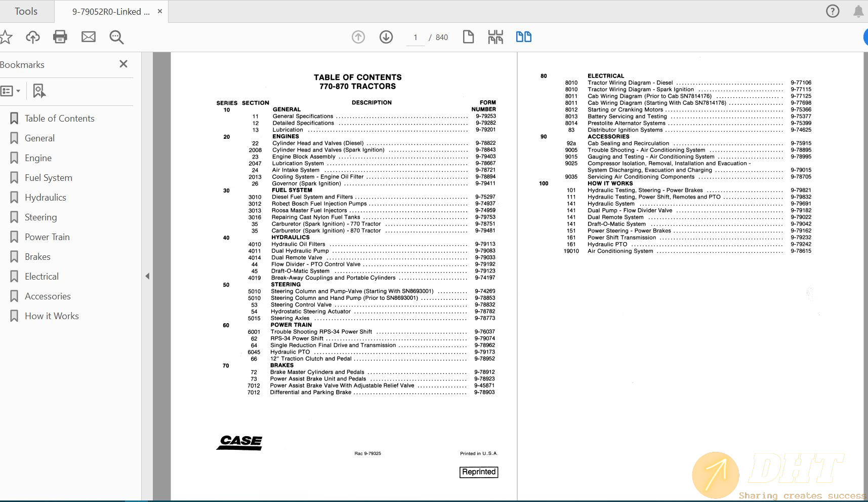Print the document
868x502 pixels.
point(60,36)
